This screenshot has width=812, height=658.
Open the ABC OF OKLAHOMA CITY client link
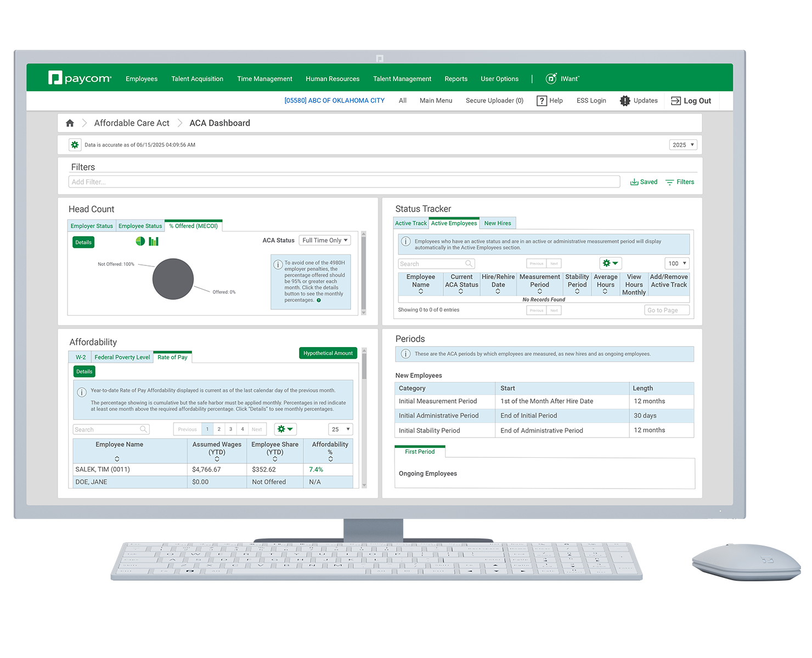point(335,101)
